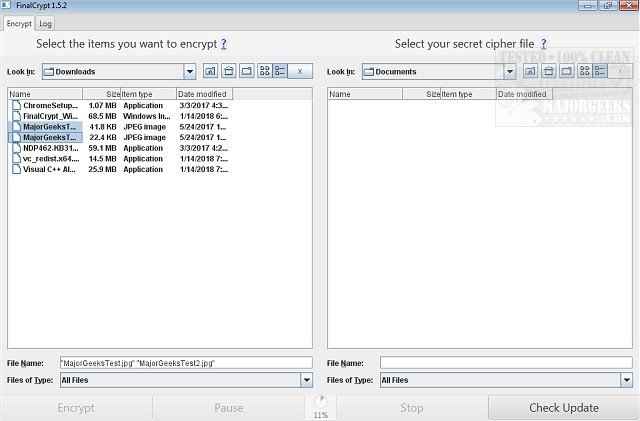Screen dimensions: 640x421
Task: Click the X button beside the left view icons
Action: coord(301,72)
